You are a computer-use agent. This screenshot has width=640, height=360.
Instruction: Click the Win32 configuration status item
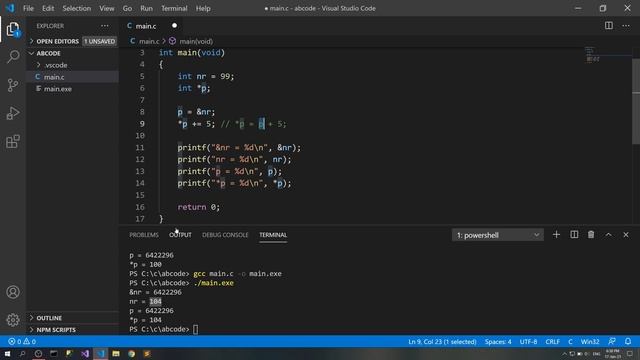pyautogui.click(x=590, y=342)
